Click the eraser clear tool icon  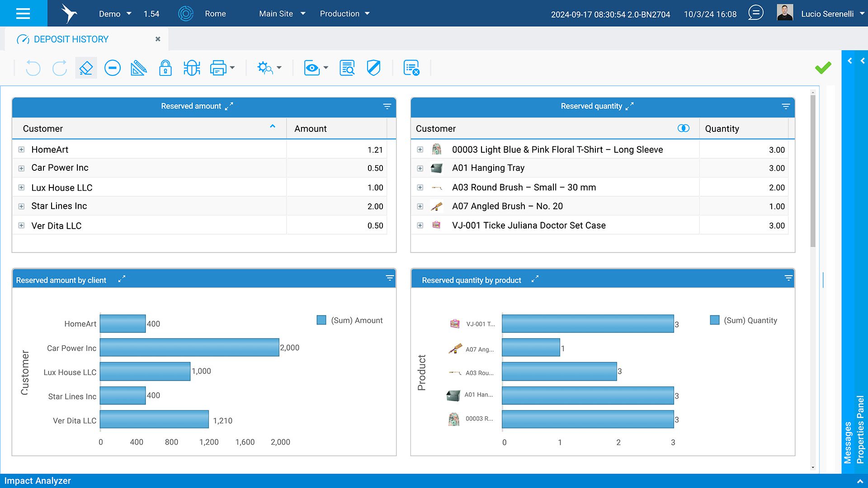pos(86,68)
